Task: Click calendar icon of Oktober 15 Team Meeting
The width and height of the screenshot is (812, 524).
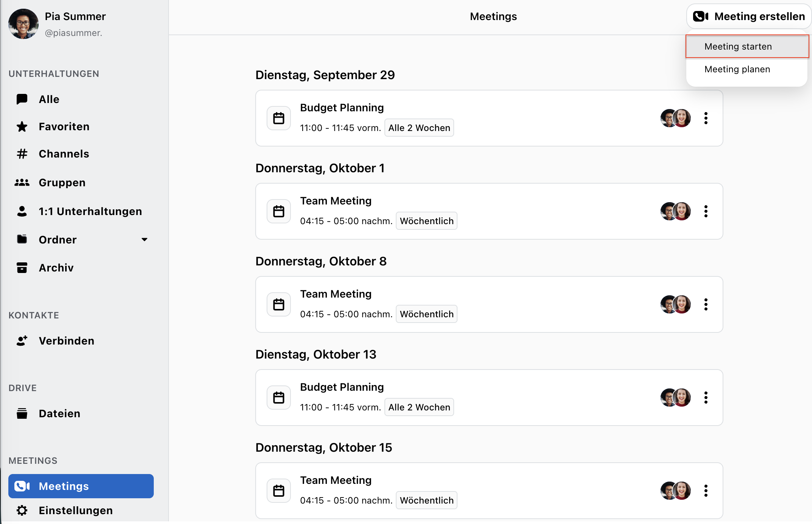Action: tap(279, 491)
